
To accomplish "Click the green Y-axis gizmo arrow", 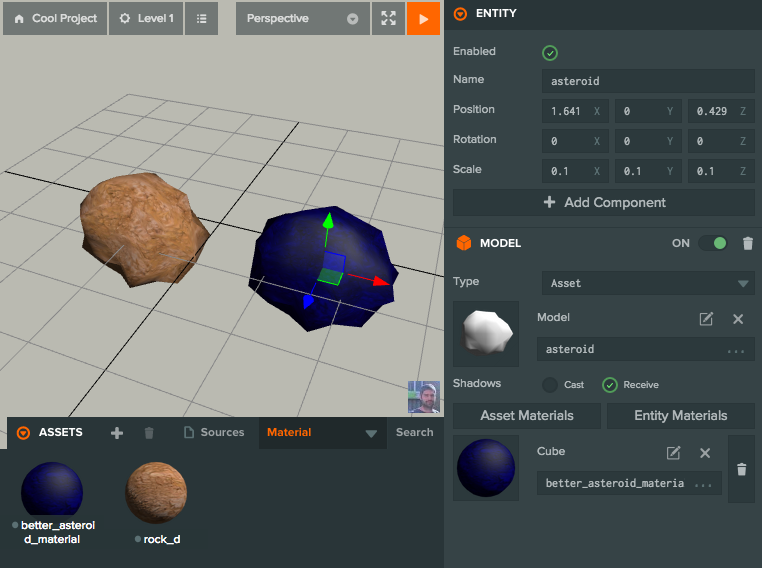I will pos(329,221).
